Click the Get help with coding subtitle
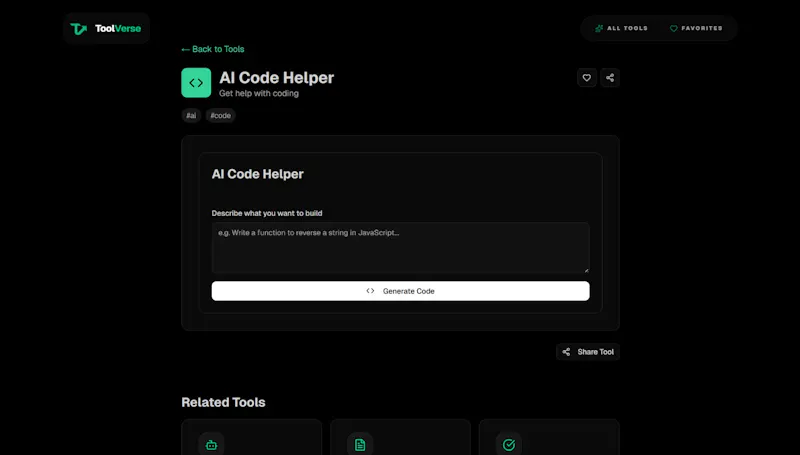The image size is (800, 455). pos(259,93)
